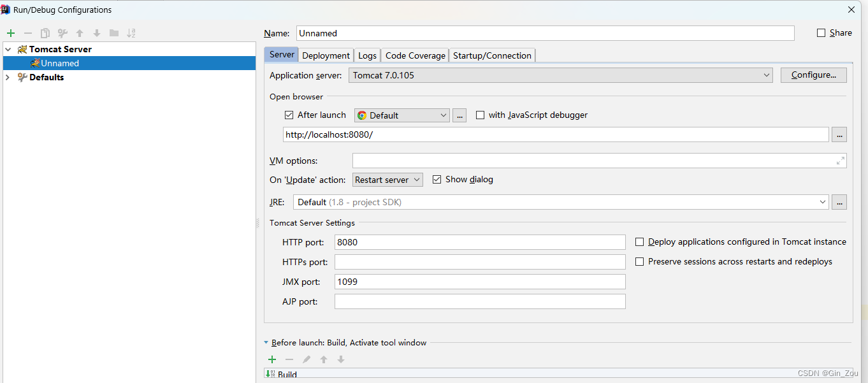
Task: Select Defaults tree label
Action: (x=47, y=77)
